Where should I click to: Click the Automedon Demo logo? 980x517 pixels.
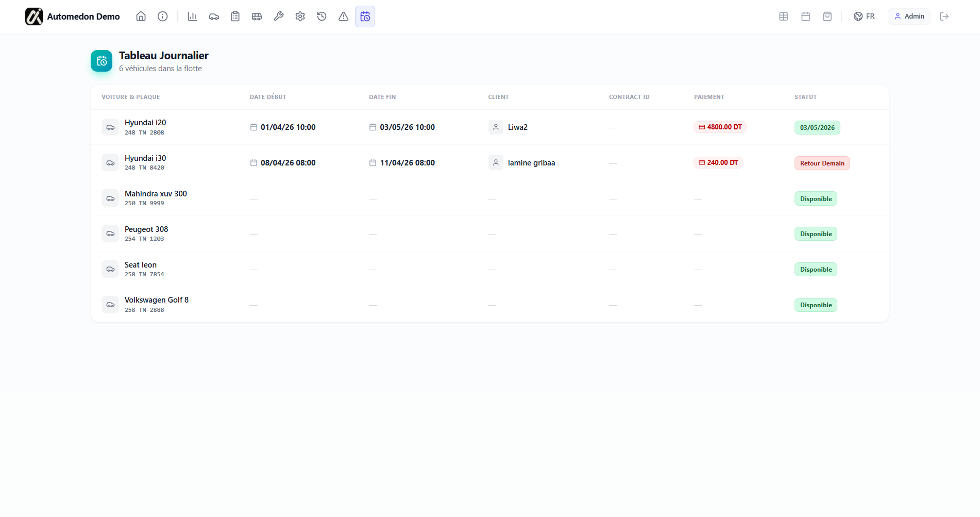(x=72, y=16)
